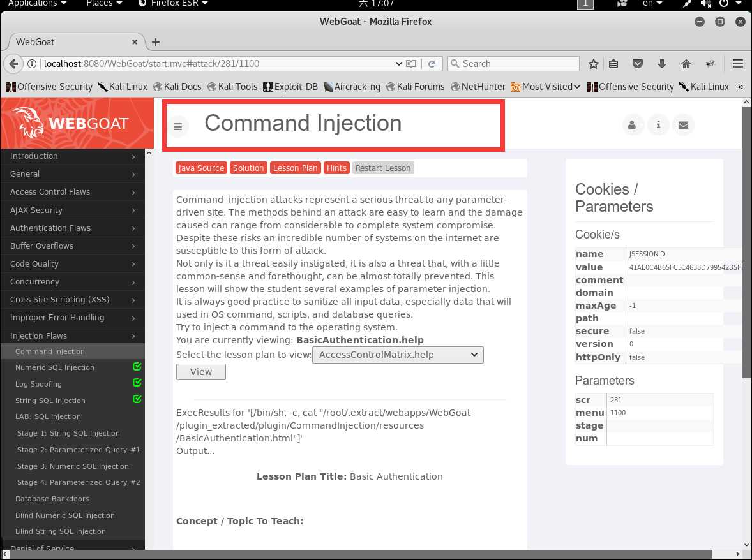The height and width of the screenshot is (560, 752).
Task: Open a new tab with the plus button
Action: click(155, 42)
